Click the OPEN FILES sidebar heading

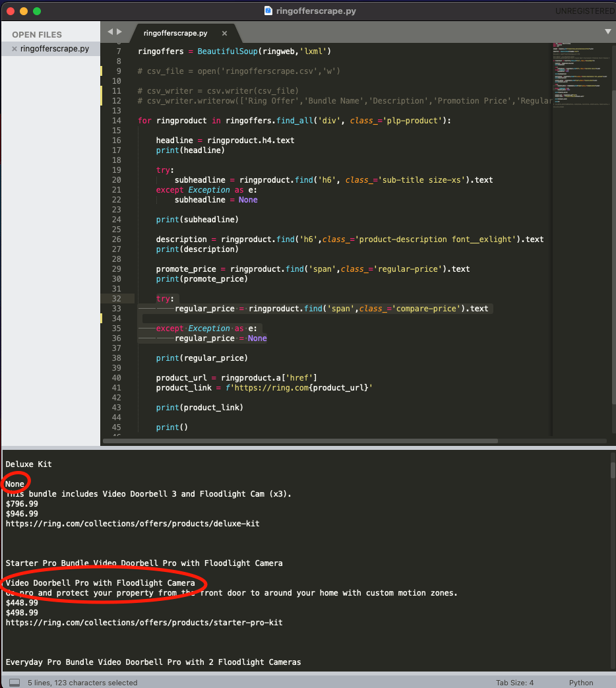tap(37, 35)
